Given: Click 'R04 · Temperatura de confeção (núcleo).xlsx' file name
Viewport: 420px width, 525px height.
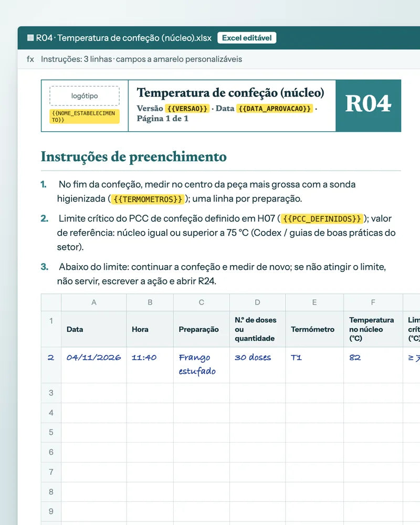Looking at the screenshot, I should [x=123, y=38].
